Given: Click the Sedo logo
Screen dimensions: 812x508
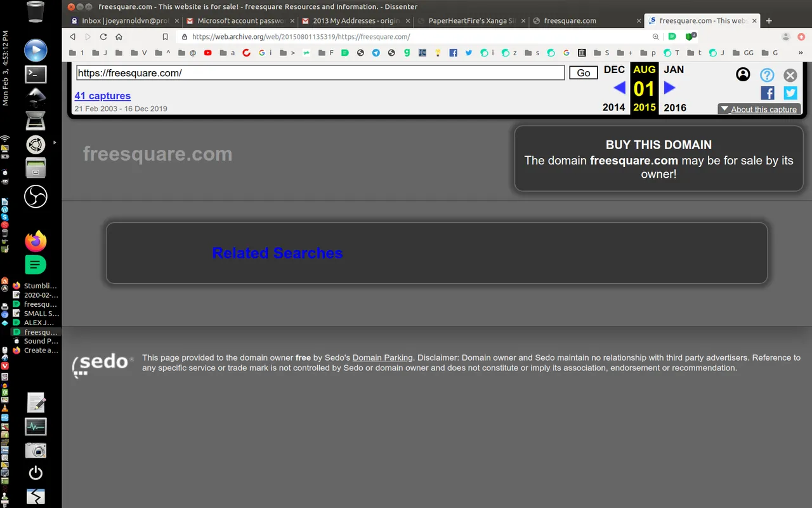Looking at the screenshot, I should click(103, 365).
